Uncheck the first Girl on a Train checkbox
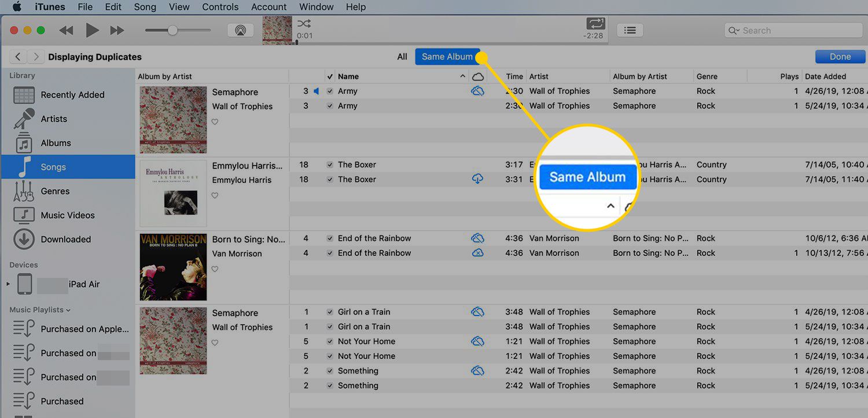 point(330,312)
